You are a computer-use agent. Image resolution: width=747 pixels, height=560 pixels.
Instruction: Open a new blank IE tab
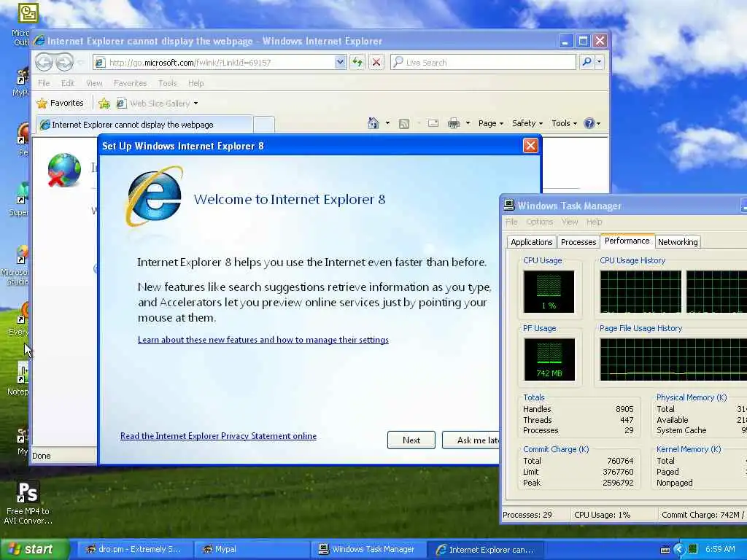(x=264, y=124)
